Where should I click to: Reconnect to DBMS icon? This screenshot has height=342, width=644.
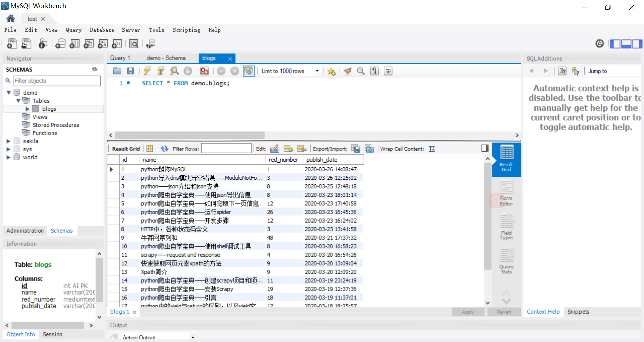tap(151, 44)
